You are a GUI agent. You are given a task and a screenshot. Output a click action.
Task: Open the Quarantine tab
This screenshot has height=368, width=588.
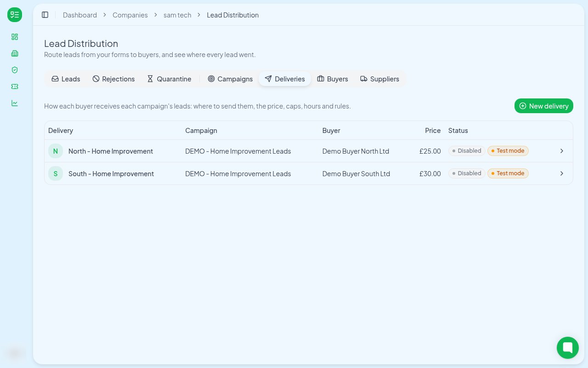click(x=169, y=79)
